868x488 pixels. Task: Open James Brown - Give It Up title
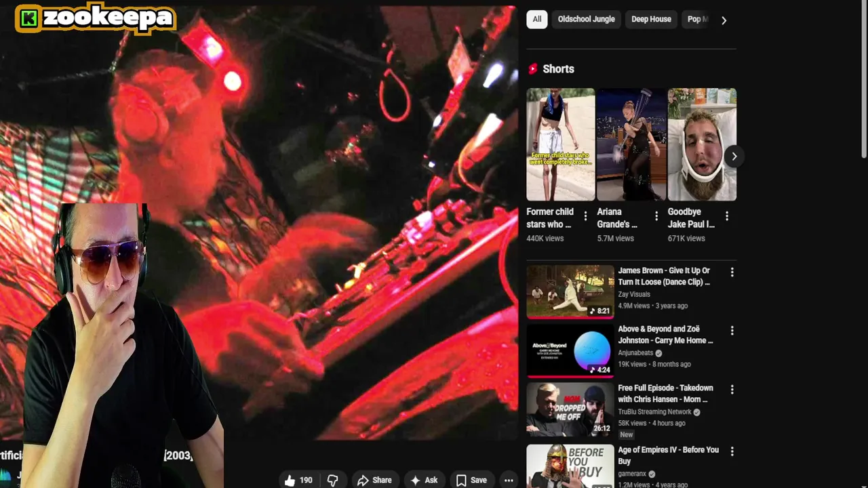click(x=665, y=276)
